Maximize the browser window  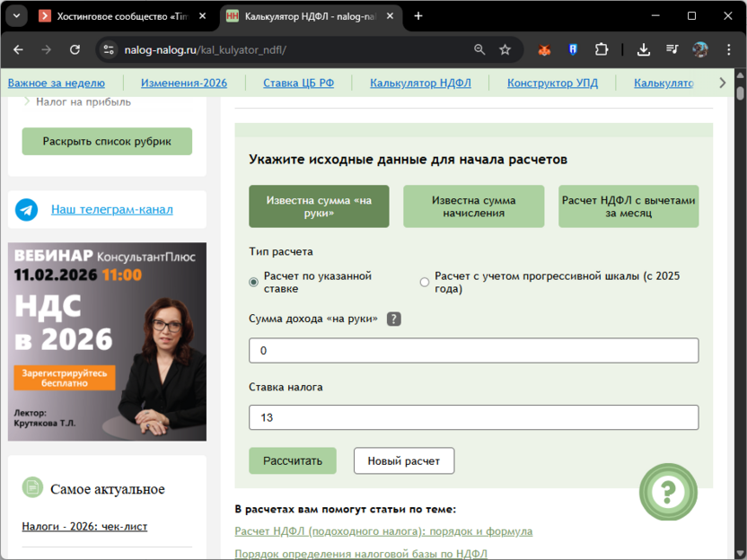tap(691, 16)
